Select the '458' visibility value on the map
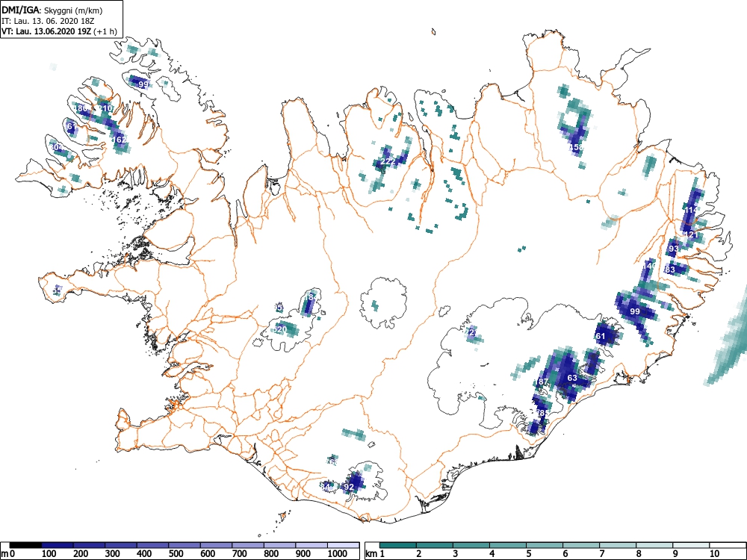 576,148
